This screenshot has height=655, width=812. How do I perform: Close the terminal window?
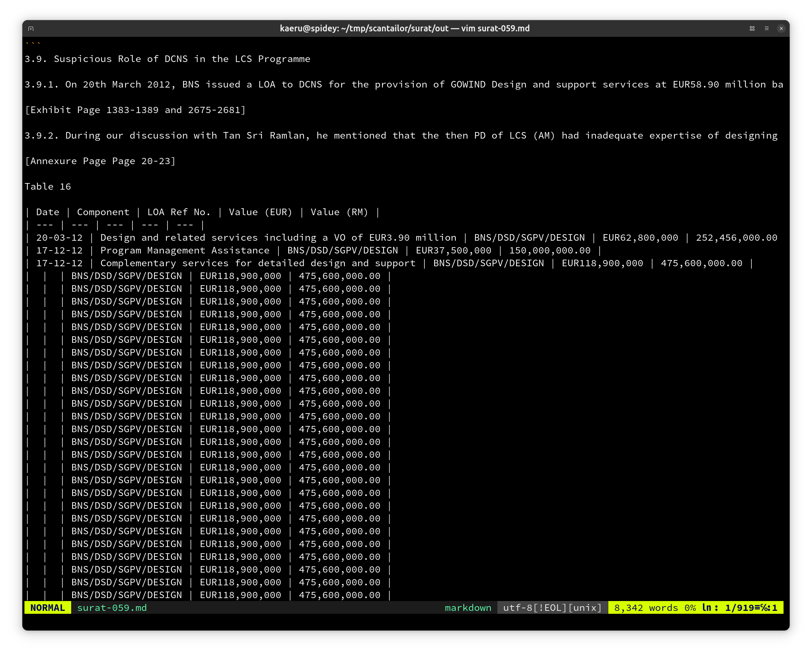point(781,29)
